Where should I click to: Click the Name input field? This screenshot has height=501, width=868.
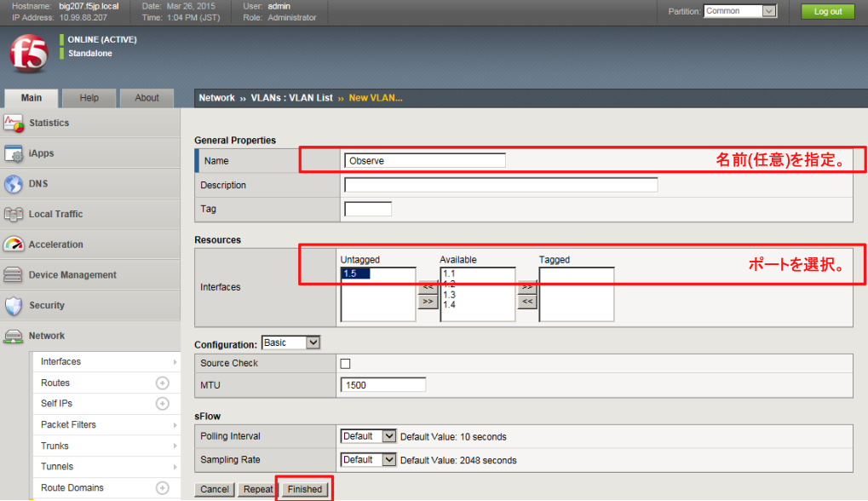tap(424, 160)
